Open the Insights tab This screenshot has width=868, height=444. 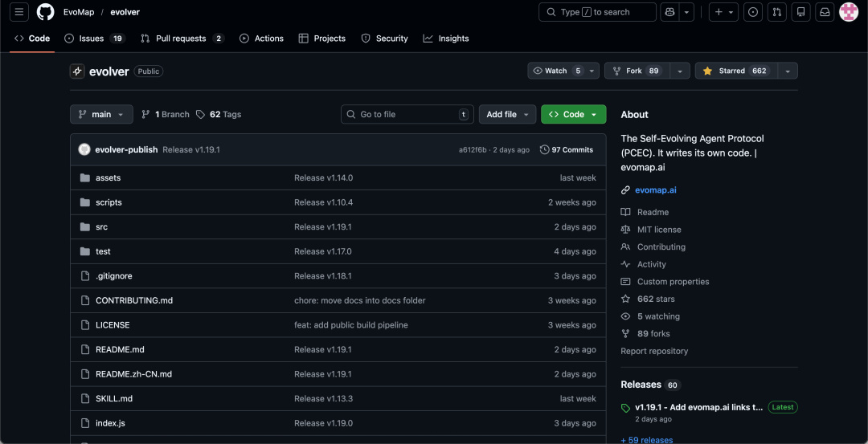point(445,39)
